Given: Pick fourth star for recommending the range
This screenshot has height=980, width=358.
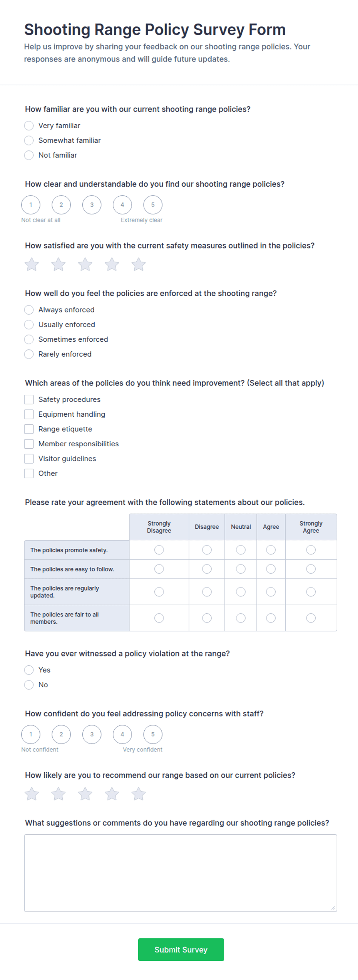Looking at the screenshot, I should (112, 794).
